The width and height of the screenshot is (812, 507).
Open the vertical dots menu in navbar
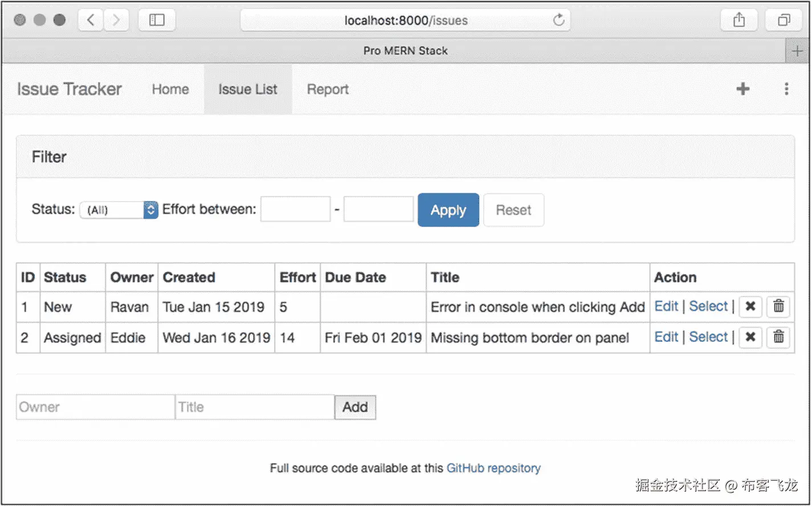click(786, 89)
